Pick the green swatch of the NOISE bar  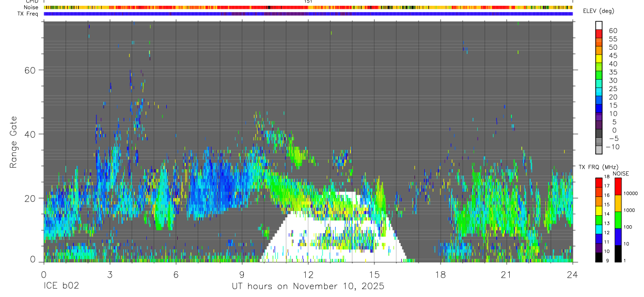point(618,220)
